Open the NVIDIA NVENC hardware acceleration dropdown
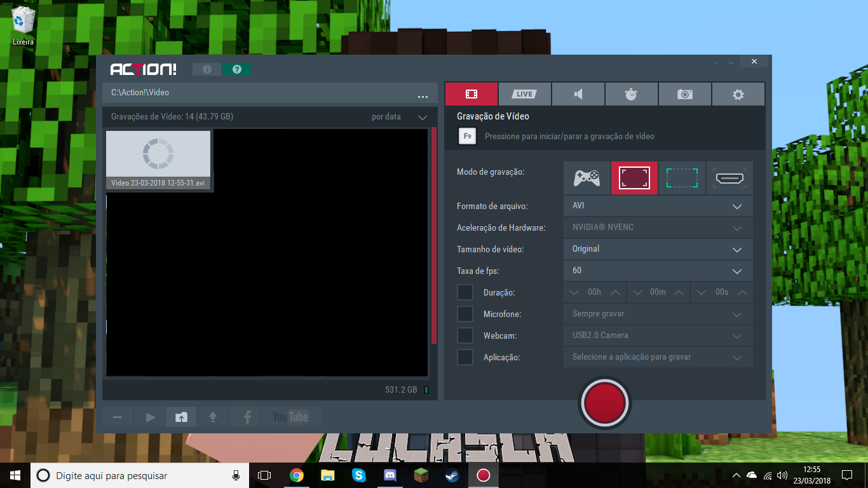 point(658,227)
